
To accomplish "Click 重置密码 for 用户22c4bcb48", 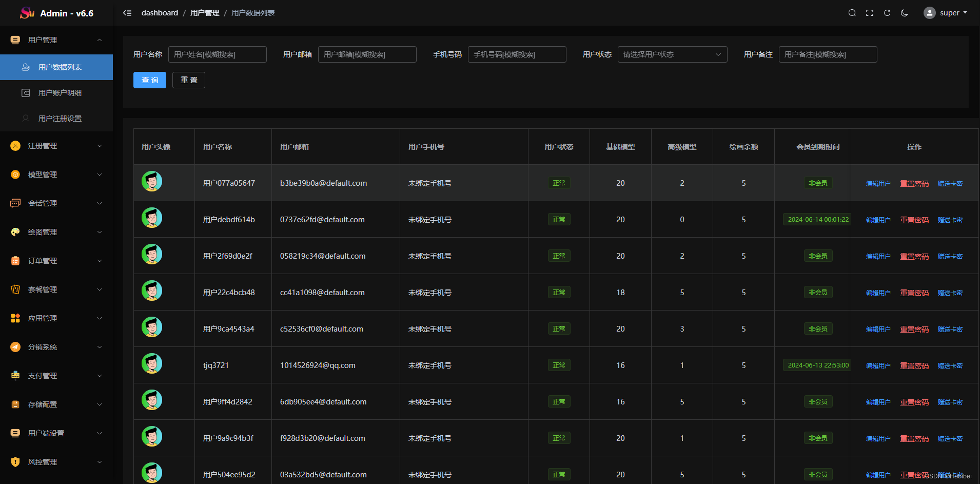I will click(x=914, y=293).
